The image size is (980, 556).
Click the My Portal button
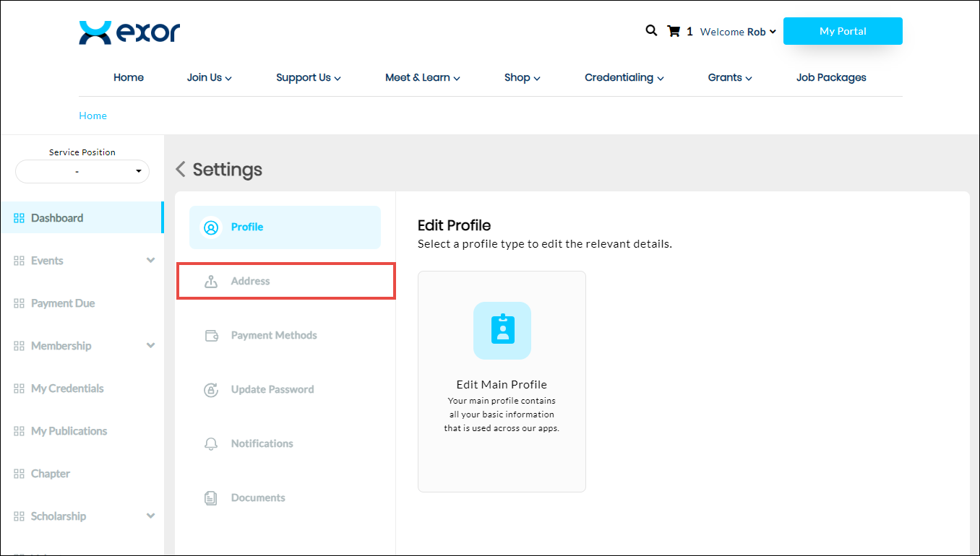click(x=843, y=31)
